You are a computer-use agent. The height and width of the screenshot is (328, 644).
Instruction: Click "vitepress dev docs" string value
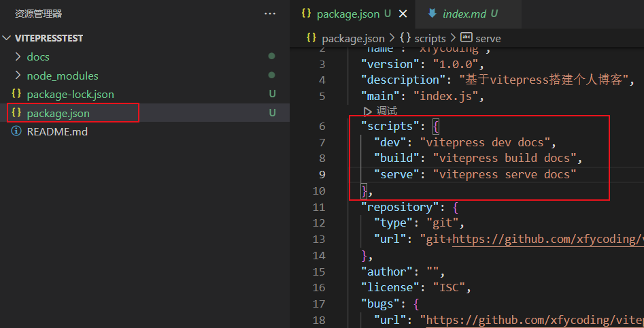click(485, 143)
